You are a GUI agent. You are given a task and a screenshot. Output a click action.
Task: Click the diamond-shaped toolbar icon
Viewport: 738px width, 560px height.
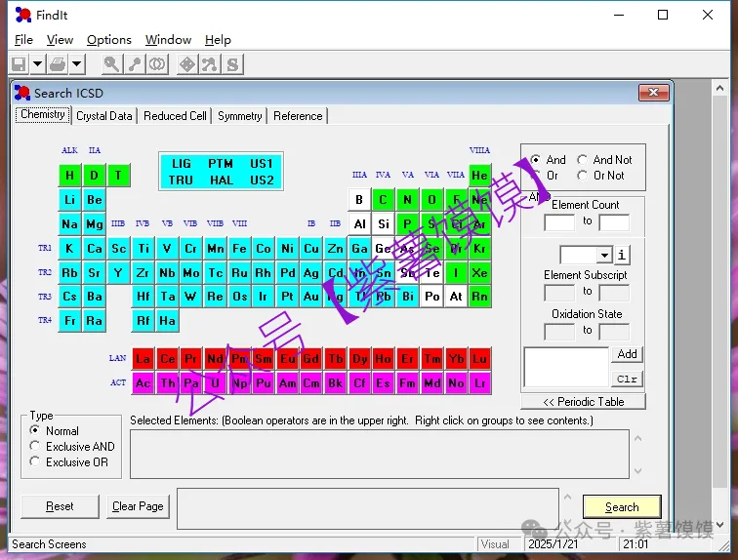[187, 64]
